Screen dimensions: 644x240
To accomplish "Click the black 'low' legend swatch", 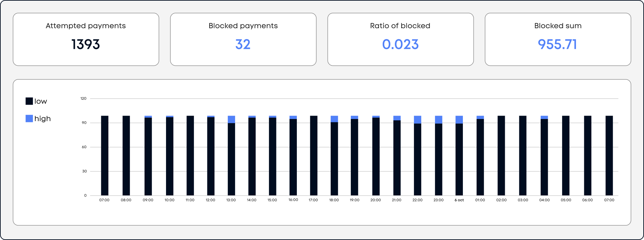I will [29, 101].
